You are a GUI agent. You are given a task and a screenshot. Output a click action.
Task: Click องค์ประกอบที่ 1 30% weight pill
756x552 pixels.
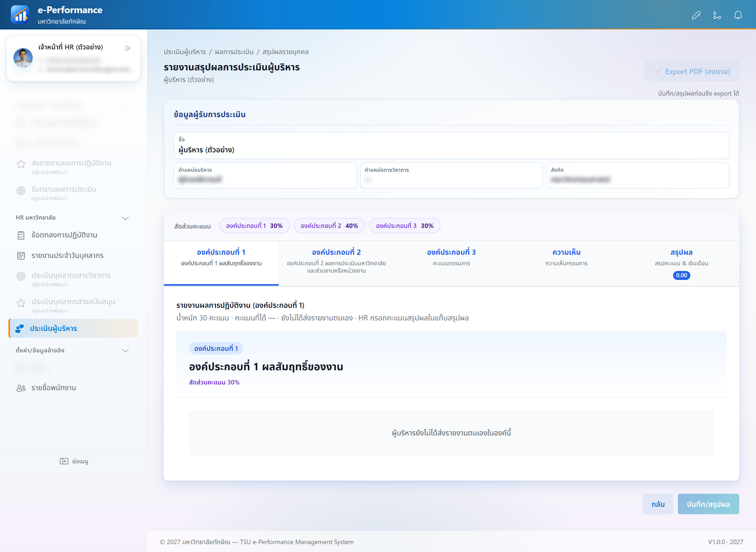point(254,226)
